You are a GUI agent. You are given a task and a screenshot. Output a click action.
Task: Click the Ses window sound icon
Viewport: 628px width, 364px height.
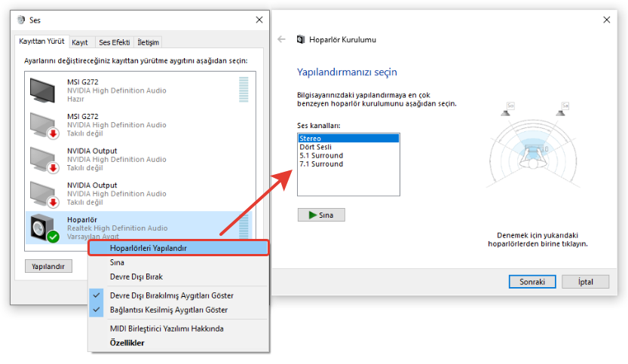coord(20,20)
